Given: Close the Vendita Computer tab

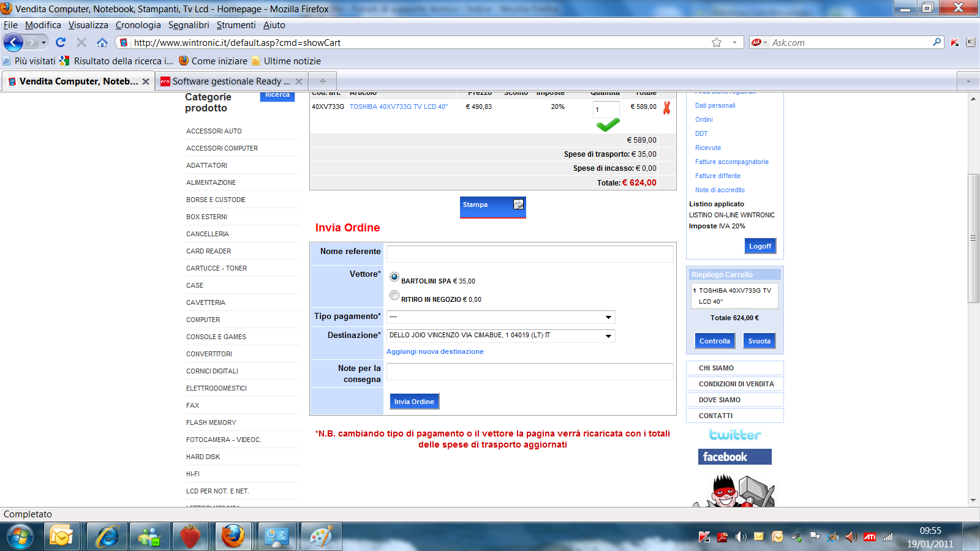Looking at the screenshot, I should tap(146, 81).
